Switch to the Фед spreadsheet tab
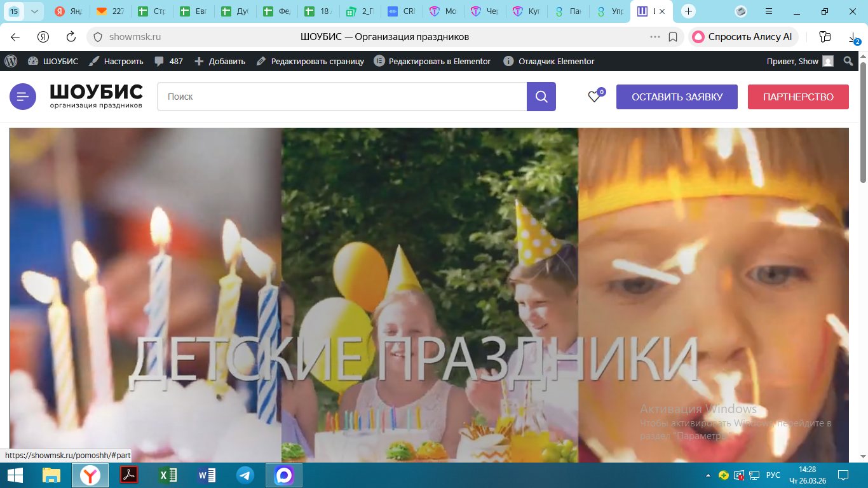The width and height of the screenshot is (868, 488). pos(277,11)
